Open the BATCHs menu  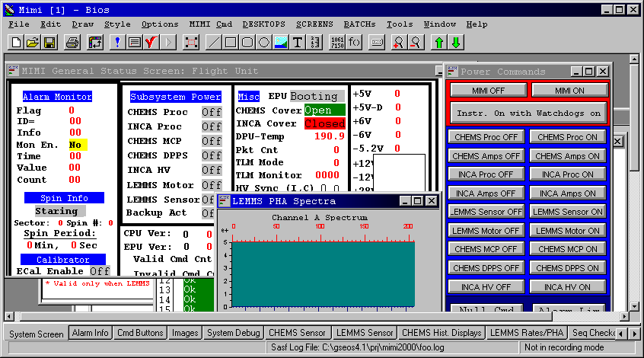(359, 24)
